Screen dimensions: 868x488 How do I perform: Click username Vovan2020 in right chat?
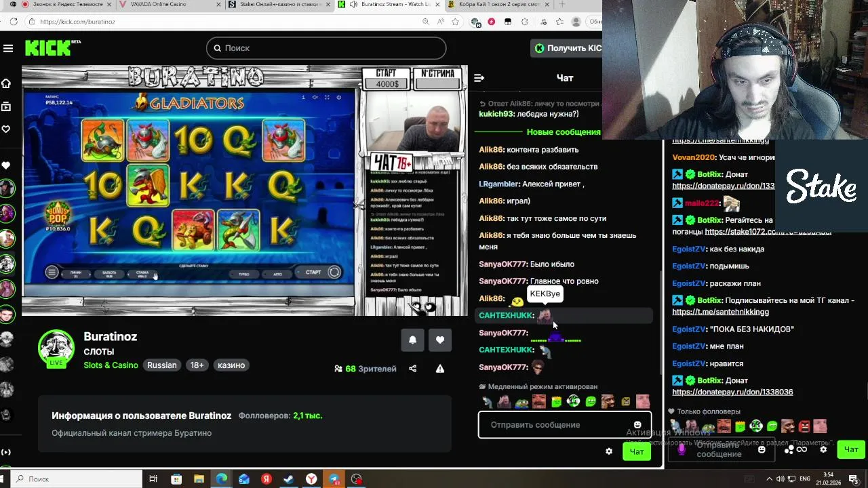coord(694,157)
